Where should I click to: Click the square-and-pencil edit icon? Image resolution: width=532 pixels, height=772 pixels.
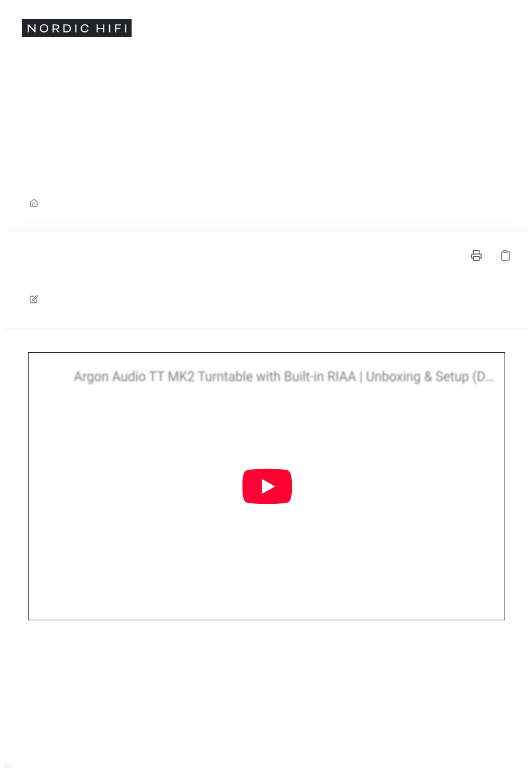34,300
